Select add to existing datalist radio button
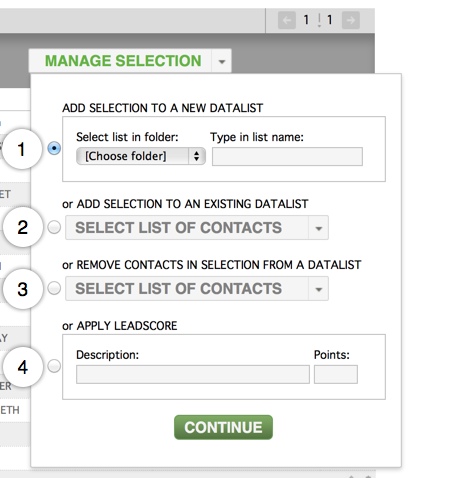This screenshot has width=452, height=478. tap(54, 227)
